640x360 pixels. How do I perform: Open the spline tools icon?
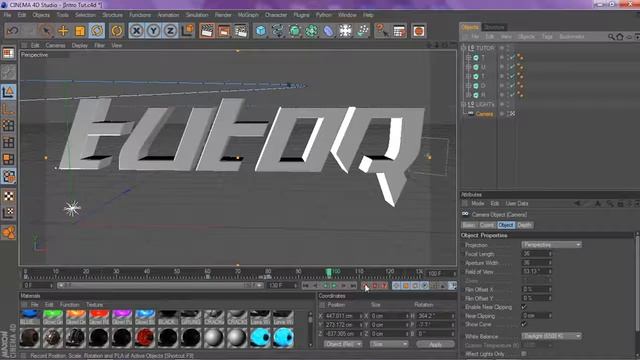(278, 31)
